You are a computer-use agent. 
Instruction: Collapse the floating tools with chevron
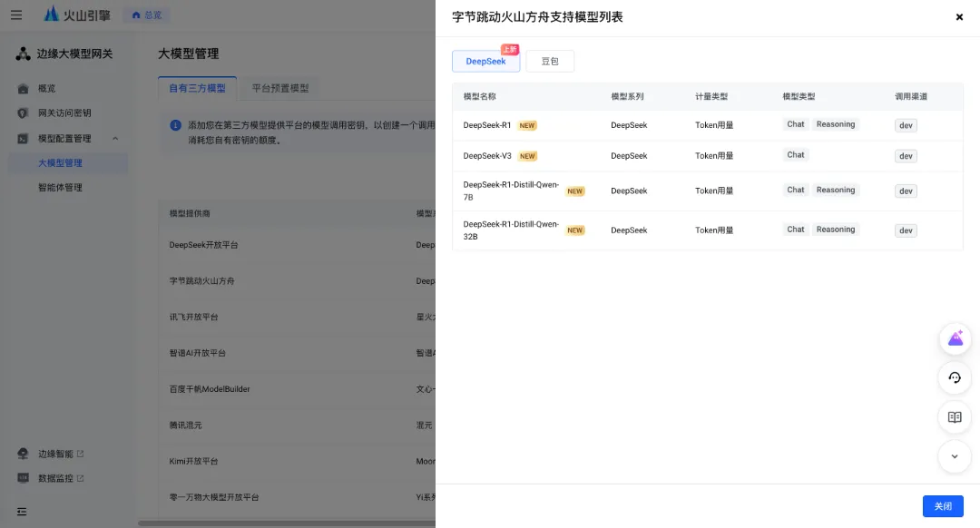[x=955, y=456]
